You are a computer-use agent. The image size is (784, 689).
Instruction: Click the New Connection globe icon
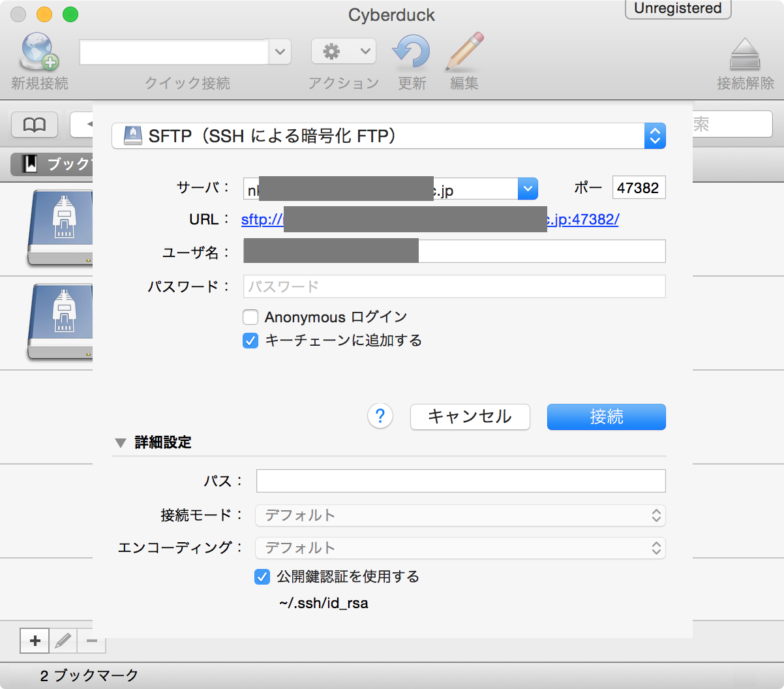pos(39,52)
